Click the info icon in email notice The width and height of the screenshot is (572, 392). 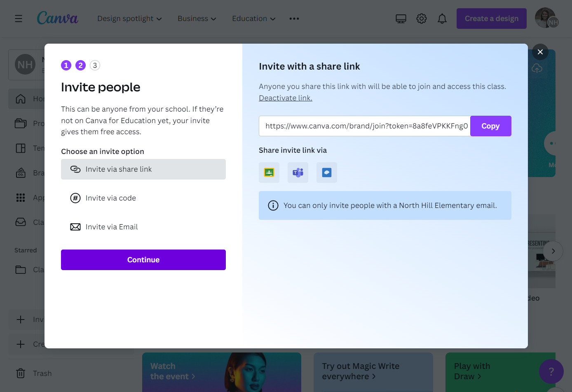(273, 205)
